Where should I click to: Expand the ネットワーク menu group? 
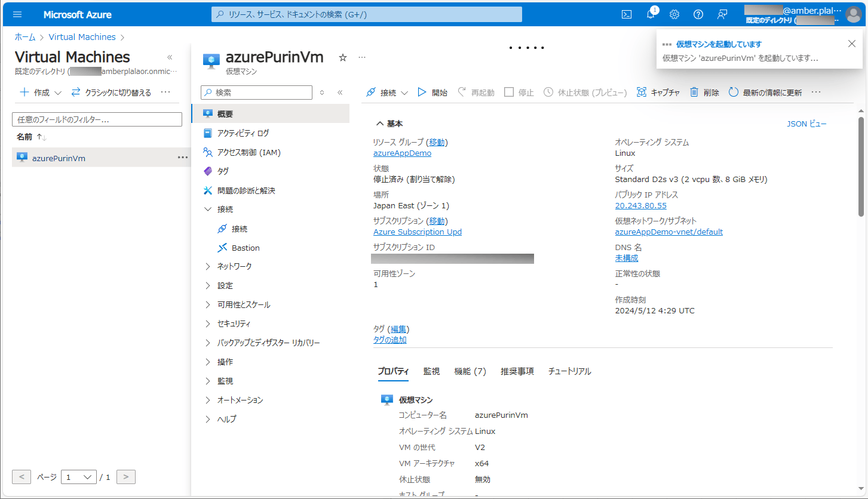click(208, 266)
